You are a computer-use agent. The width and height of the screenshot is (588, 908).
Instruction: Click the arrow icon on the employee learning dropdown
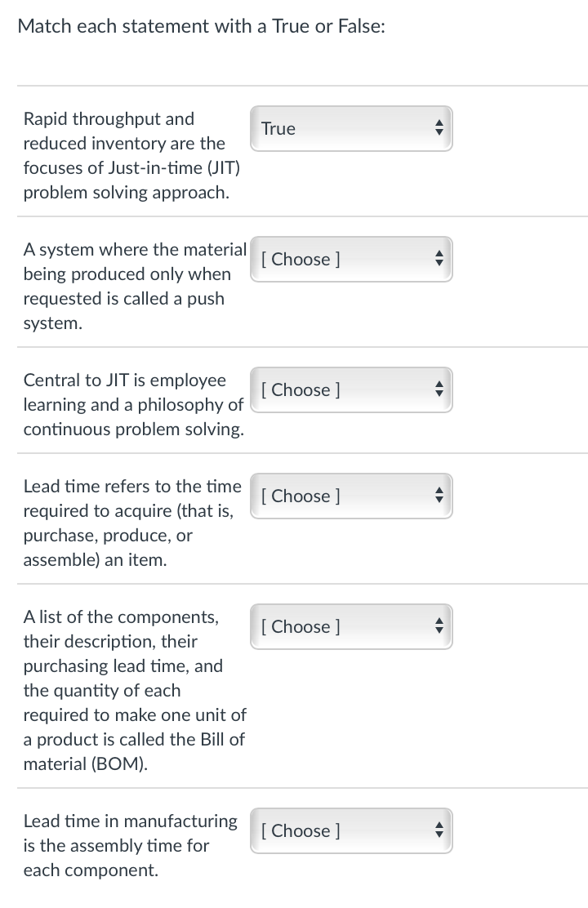point(439,389)
